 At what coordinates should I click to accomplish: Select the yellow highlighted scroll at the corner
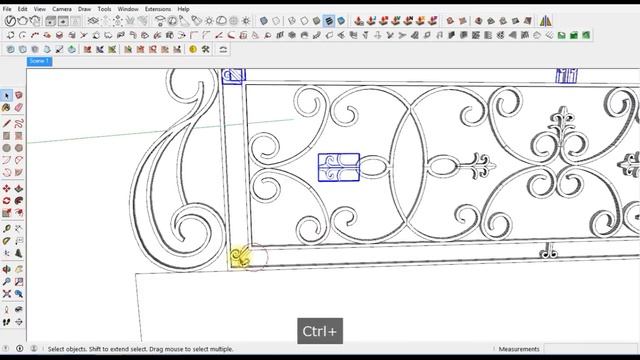tap(240, 257)
